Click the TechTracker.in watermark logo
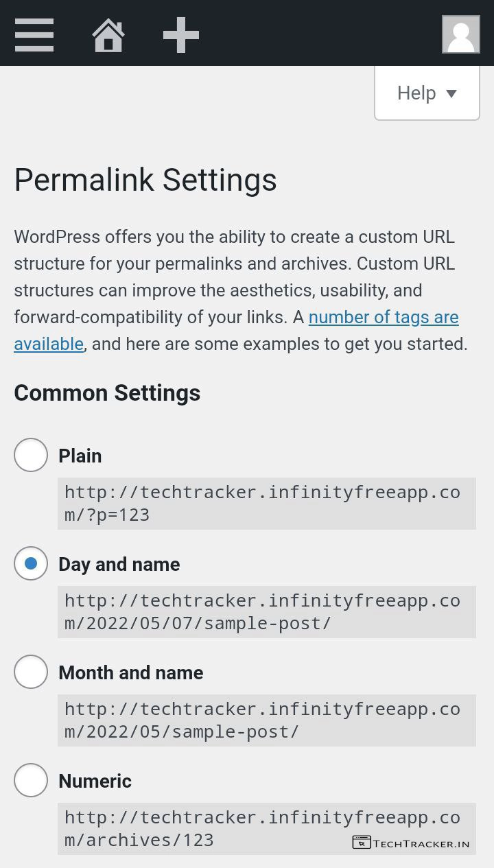This screenshot has height=868, width=494. coord(411,843)
